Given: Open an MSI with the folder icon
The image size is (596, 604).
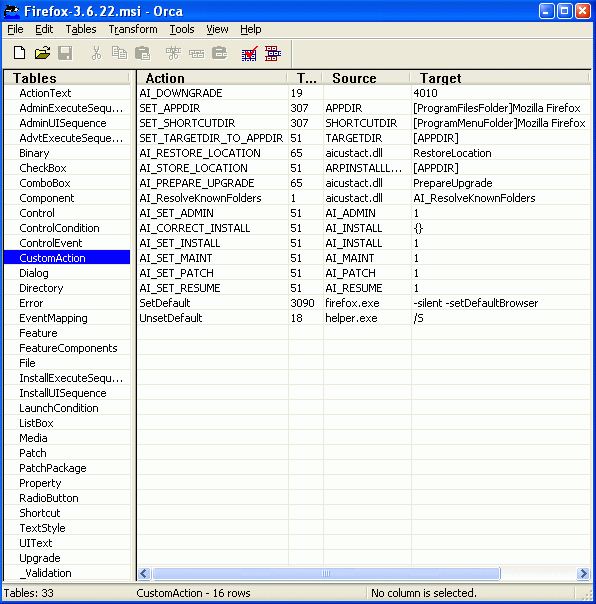Looking at the screenshot, I should click(42, 53).
